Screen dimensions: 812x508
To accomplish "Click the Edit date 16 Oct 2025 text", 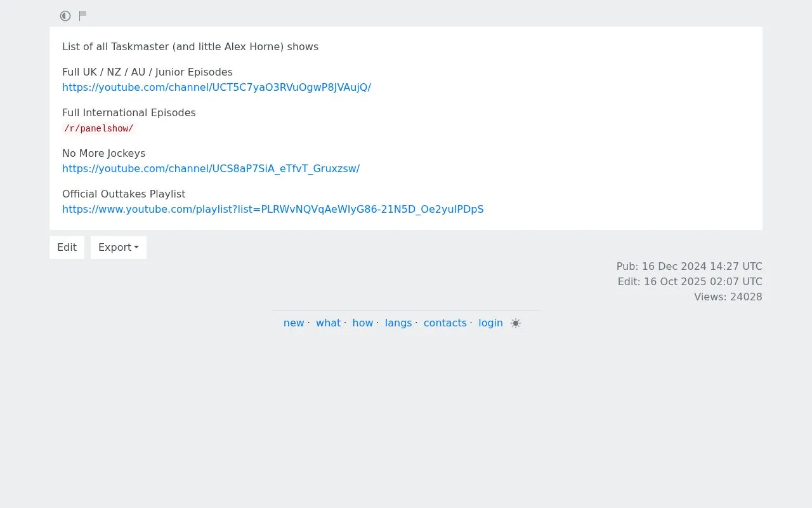I will (690, 282).
